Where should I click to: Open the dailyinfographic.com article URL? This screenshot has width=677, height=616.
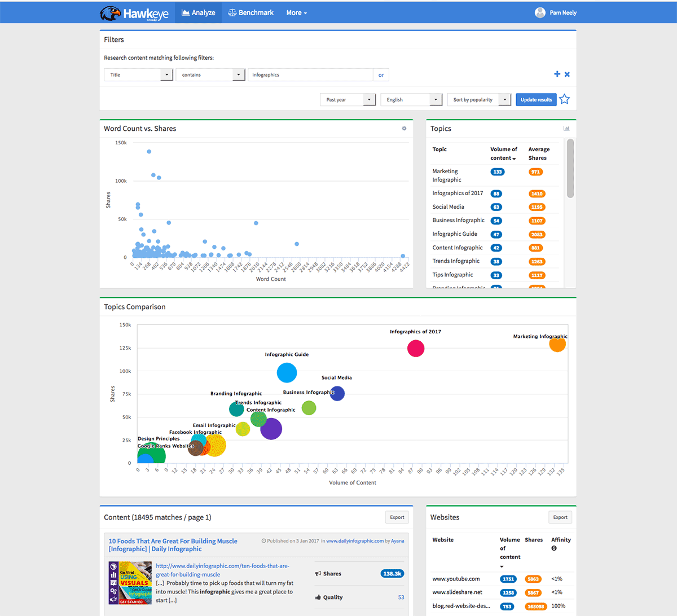[x=222, y=570]
